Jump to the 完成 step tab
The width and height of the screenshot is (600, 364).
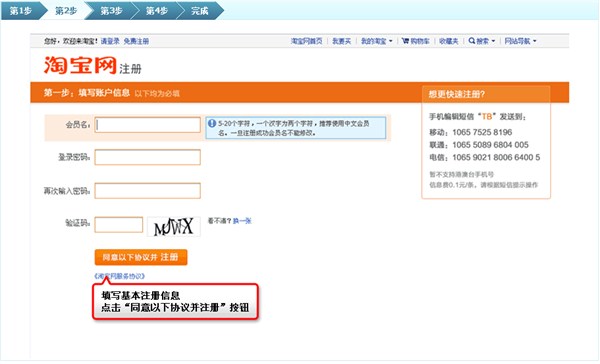click(x=200, y=11)
